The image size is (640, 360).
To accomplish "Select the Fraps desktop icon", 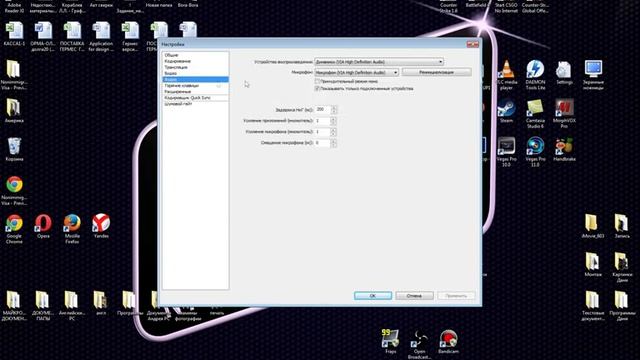I will 390,339.
